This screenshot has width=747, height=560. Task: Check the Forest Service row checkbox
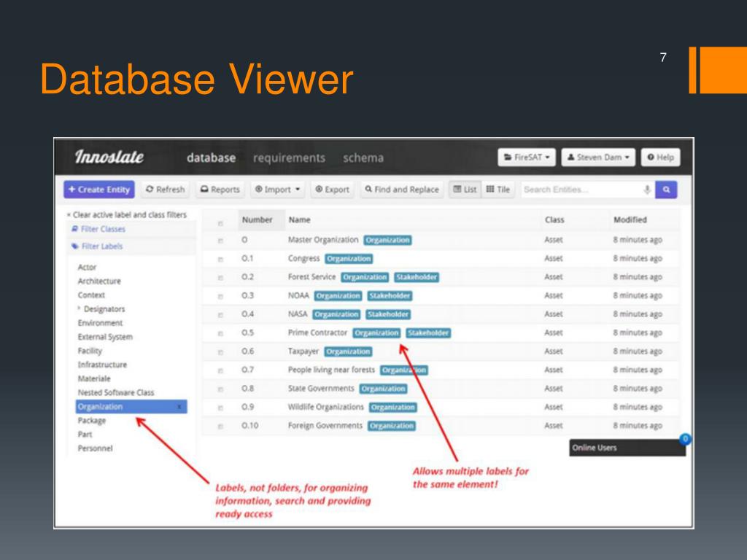tap(220, 278)
